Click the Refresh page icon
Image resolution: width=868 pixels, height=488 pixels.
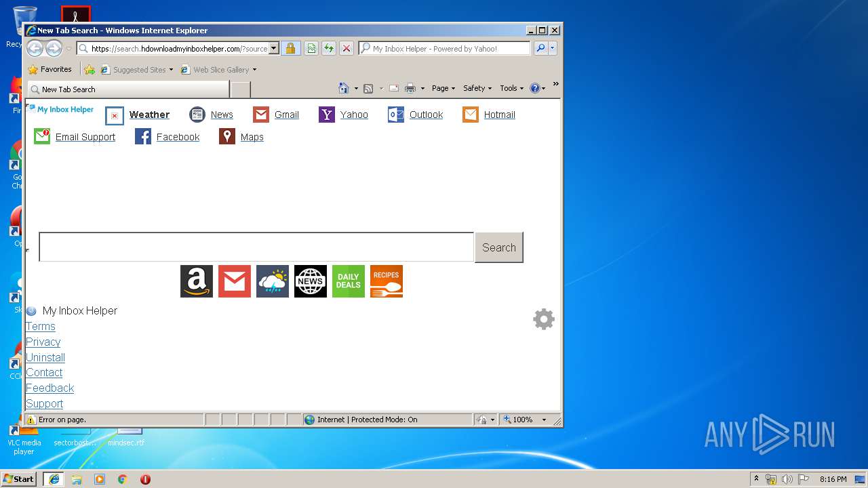[x=329, y=48]
